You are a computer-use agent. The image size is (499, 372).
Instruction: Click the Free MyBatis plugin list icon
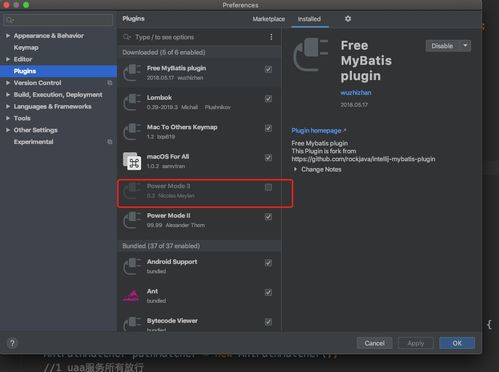pos(132,73)
